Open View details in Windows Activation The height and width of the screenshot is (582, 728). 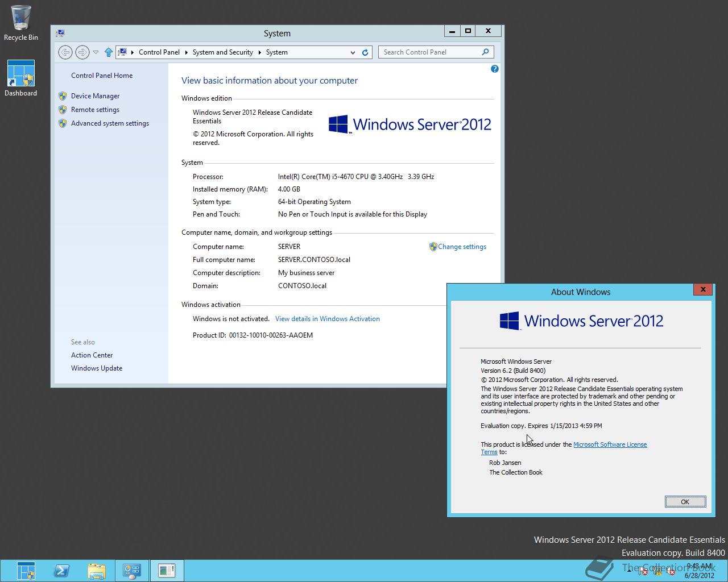tap(327, 319)
